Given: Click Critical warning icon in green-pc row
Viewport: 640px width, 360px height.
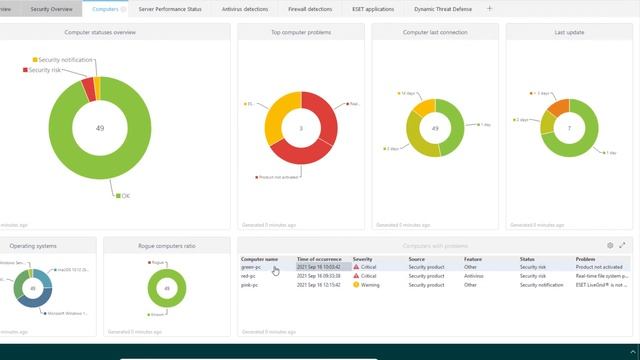Looking at the screenshot, I should [356, 267].
